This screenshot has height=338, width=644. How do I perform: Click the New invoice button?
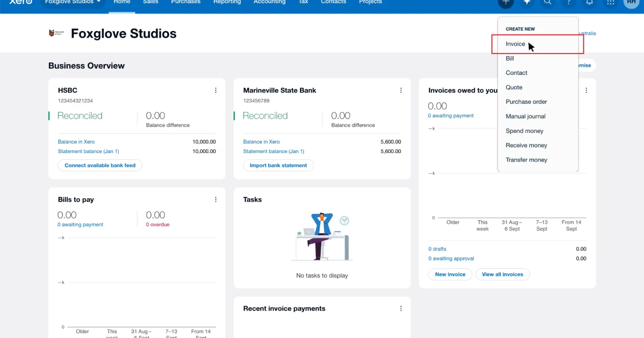point(450,274)
